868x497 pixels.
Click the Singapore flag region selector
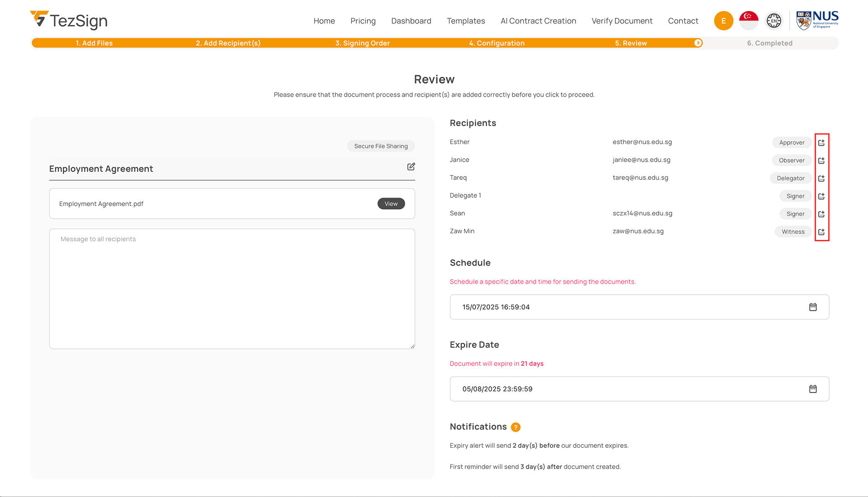(x=749, y=21)
